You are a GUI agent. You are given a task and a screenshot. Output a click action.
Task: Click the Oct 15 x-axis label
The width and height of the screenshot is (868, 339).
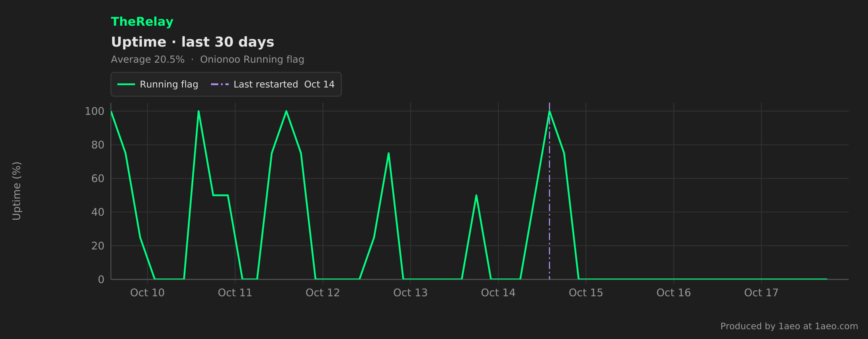click(586, 293)
